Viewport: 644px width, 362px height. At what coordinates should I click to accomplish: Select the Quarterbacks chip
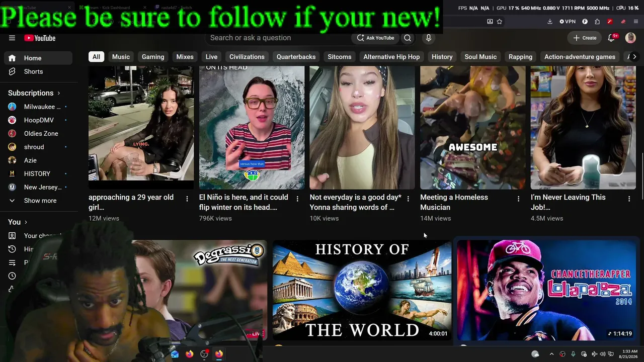296,57
